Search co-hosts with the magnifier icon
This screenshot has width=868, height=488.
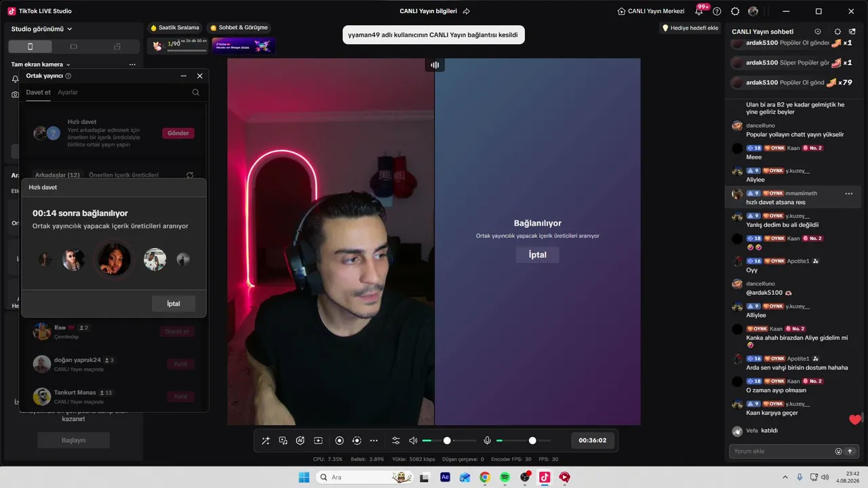point(196,92)
